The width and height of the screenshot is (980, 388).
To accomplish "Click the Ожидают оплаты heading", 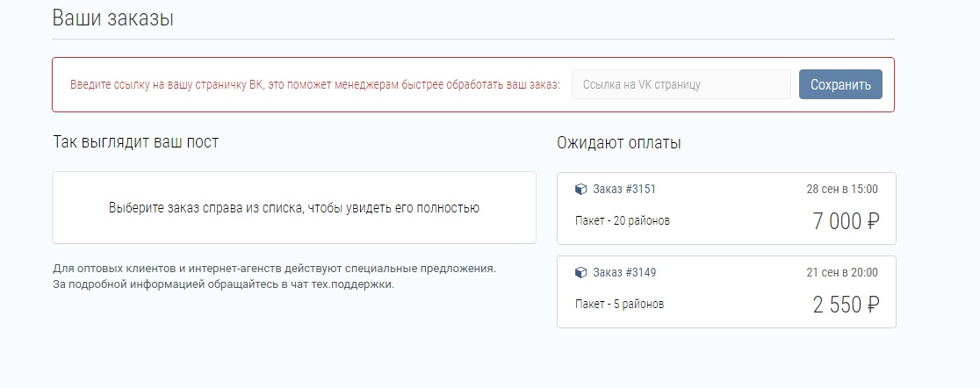I will pos(619,142).
